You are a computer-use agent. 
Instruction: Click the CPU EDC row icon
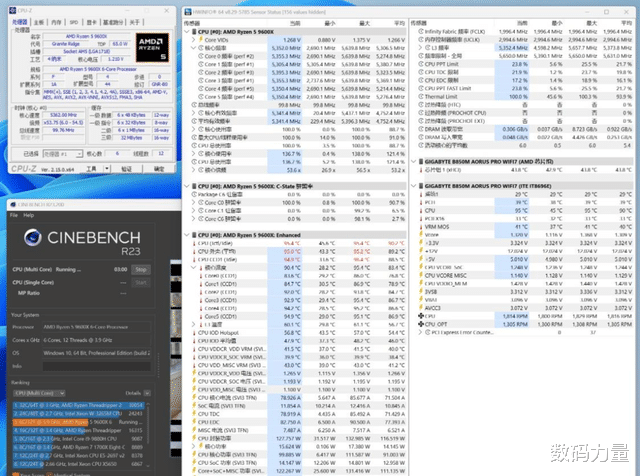pos(194,422)
